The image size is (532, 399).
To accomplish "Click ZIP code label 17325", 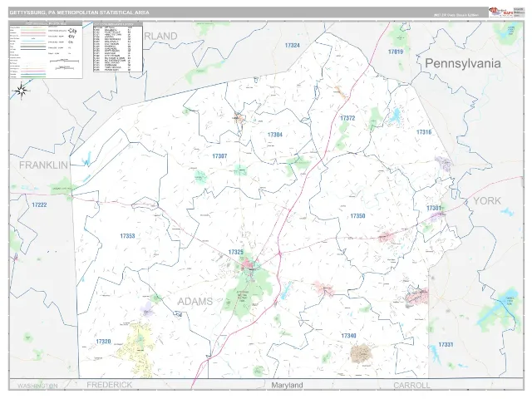I will tap(236, 252).
